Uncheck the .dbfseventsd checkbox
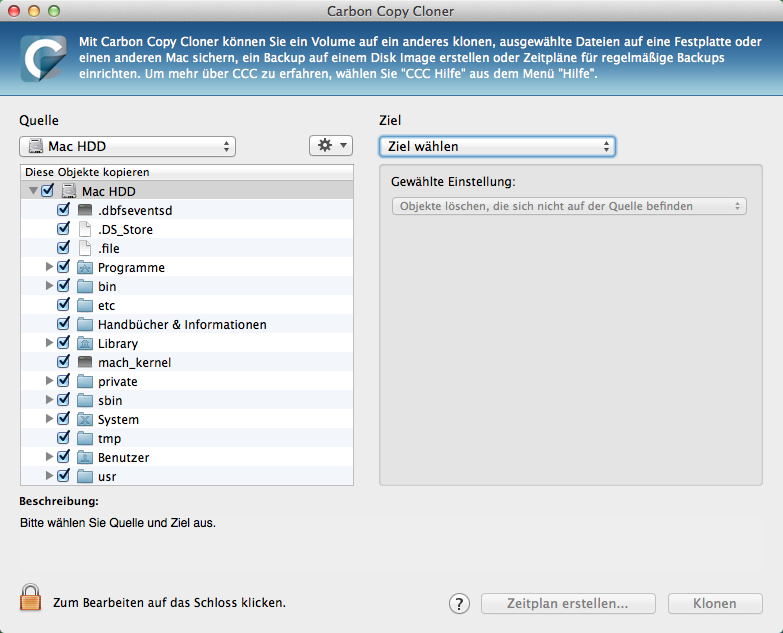Viewport: 783px width, 633px height. tap(63, 210)
